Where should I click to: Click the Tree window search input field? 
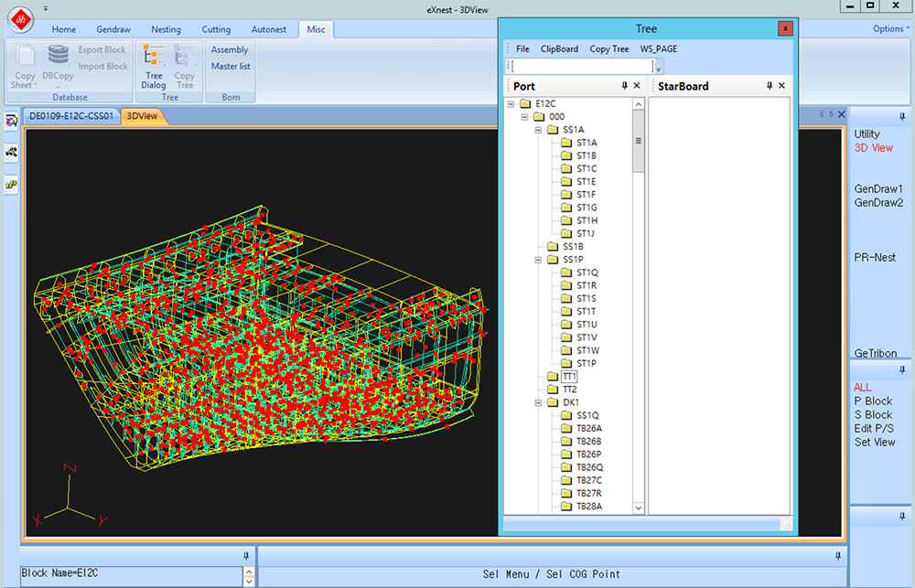tap(581, 66)
